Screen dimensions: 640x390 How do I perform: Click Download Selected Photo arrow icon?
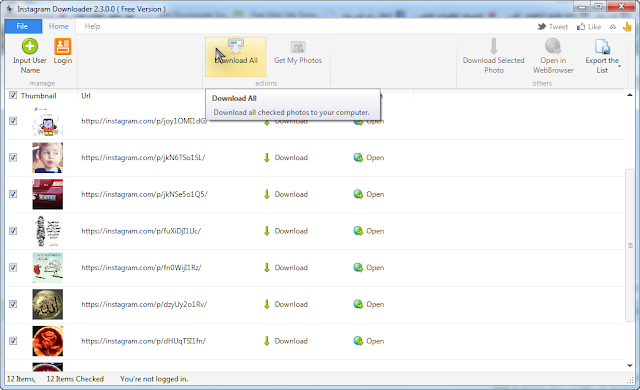[x=493, y=46]
